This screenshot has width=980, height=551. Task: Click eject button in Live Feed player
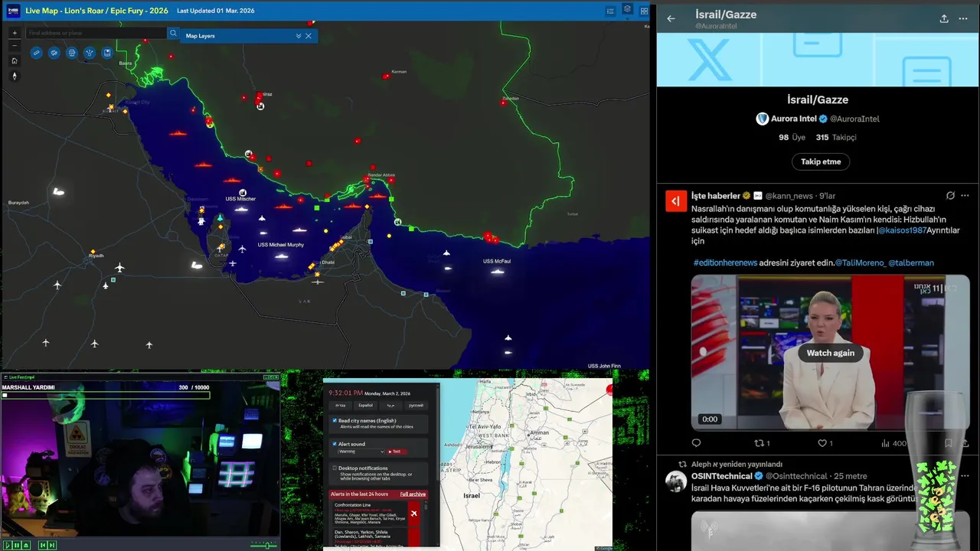[26, 545]
